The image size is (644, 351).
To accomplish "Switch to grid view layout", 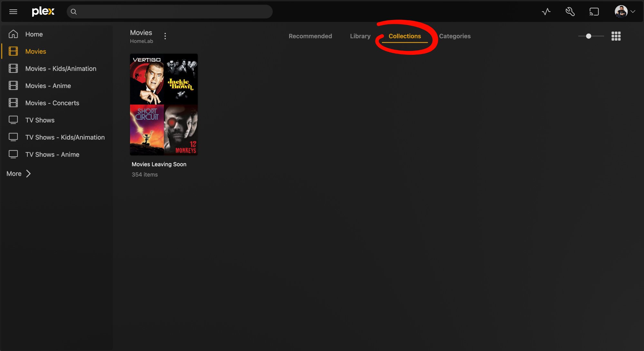I will coord(616,36).
